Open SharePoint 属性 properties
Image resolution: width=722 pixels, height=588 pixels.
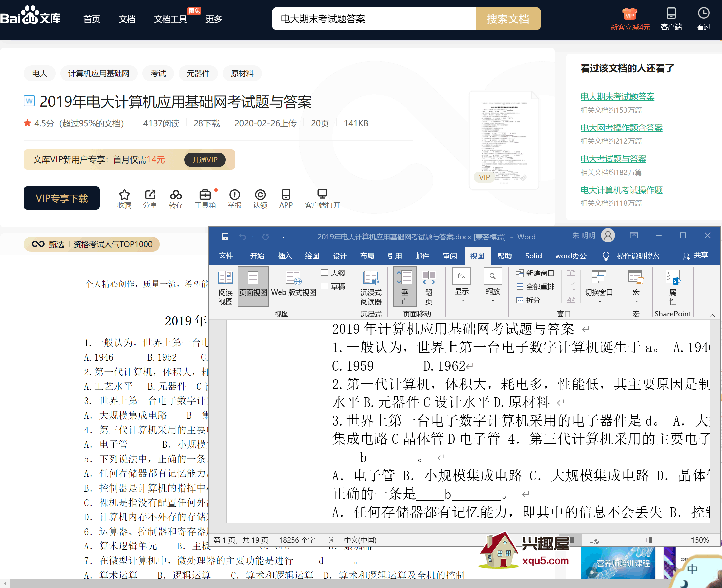[673, 287]
